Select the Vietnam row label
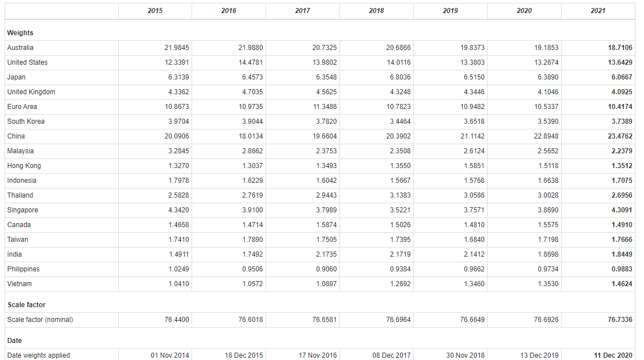 point(19,284)
